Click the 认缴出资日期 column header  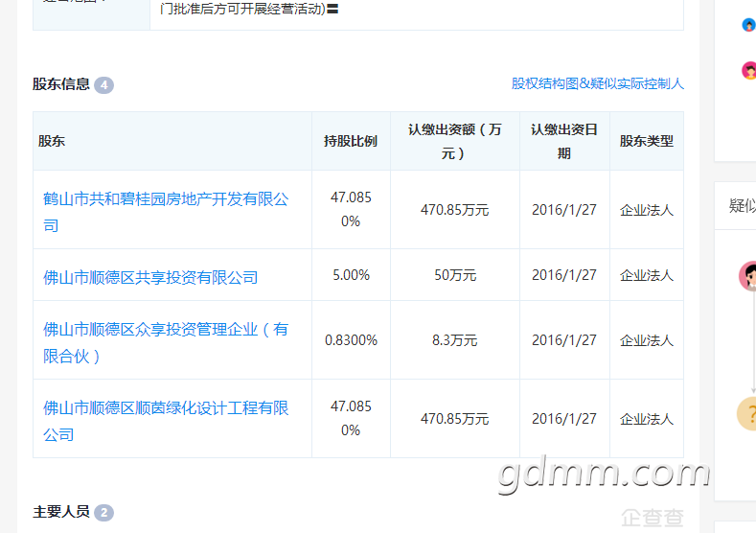[x=564, y=141]
